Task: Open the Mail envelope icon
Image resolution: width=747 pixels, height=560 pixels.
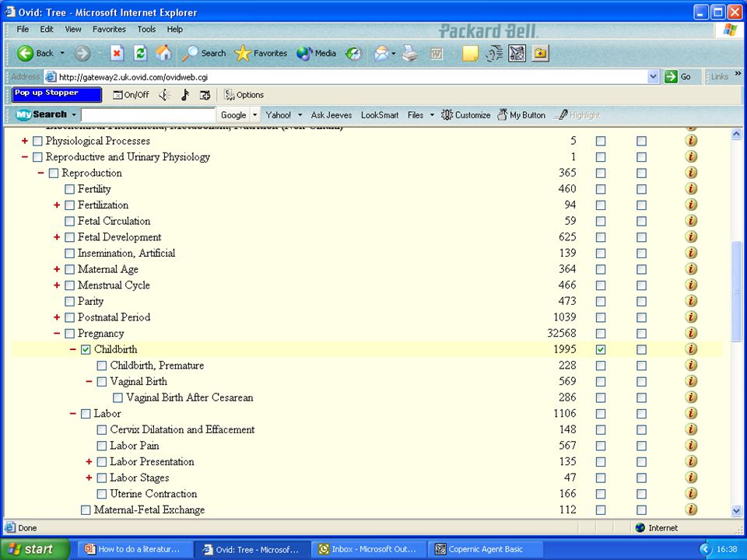Action: 381,54
